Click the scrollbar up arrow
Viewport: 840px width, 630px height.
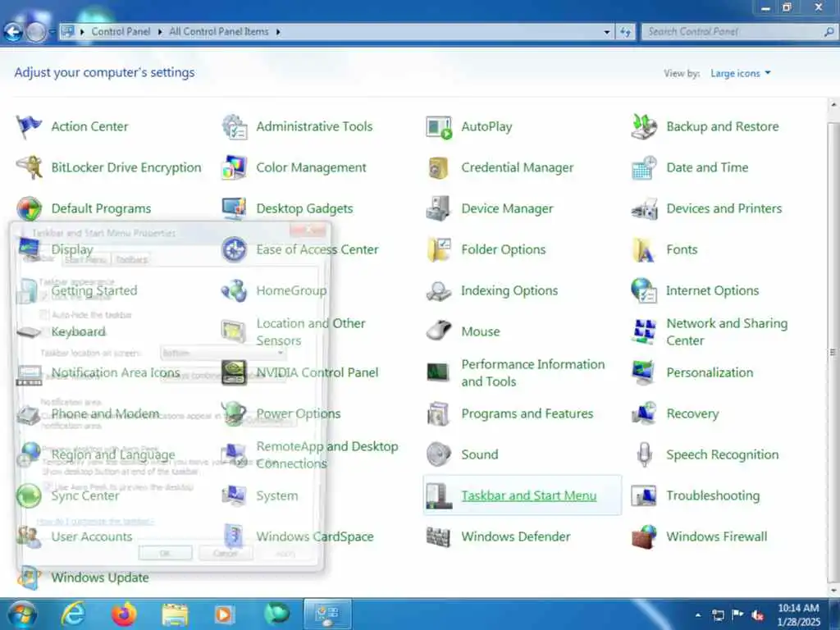(x=833, y=105)
